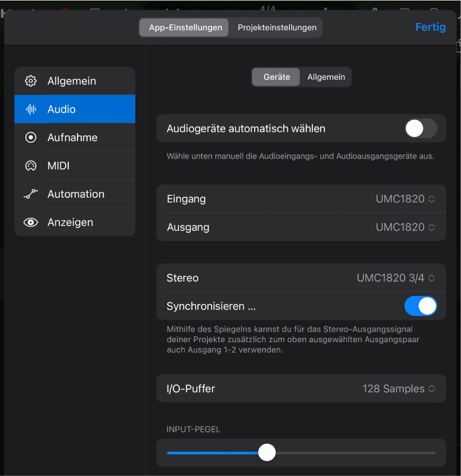Screen dimensions: 461x476
Task: Open MIDI settings via controller icon
Action: click(x=30, y=165)
